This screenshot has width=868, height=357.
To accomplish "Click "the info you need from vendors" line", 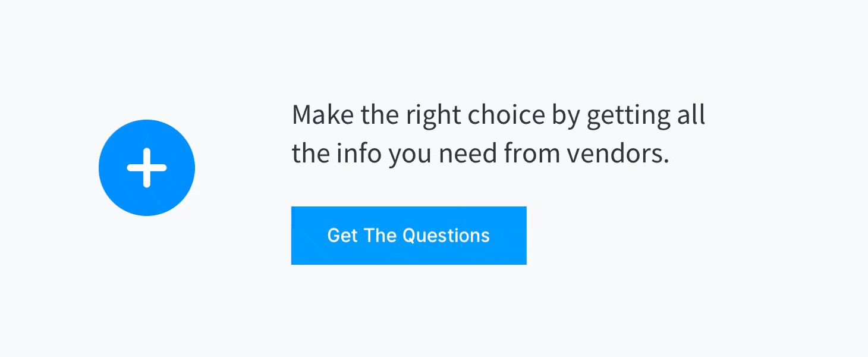I will click(x=480, y=154).
